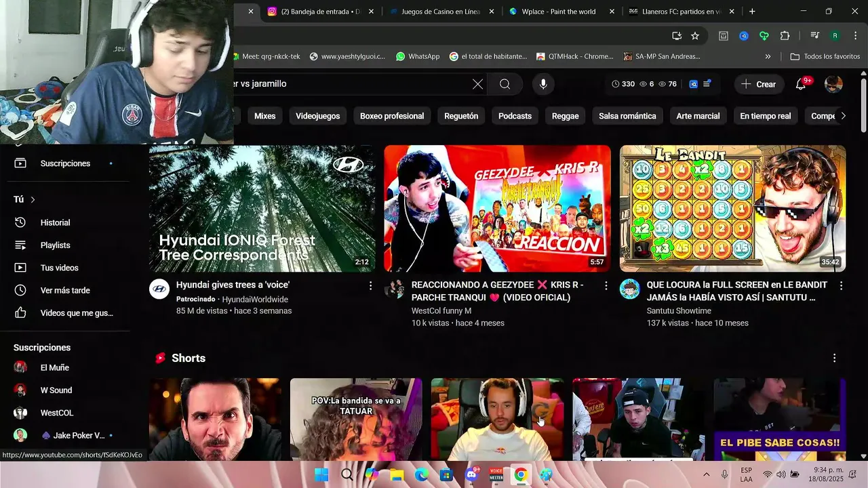Open Shorts section options menu

(x=834, y=358)
